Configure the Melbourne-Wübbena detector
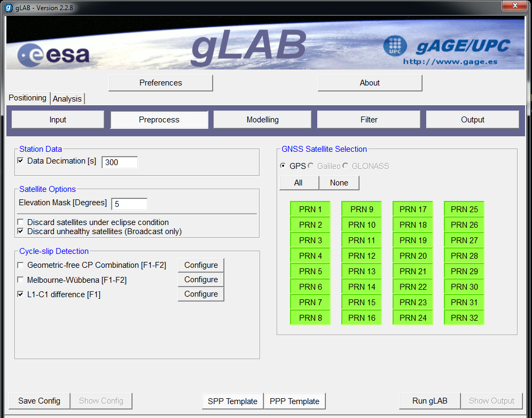The width and height of the screenshot is (532, 418). 201,280
